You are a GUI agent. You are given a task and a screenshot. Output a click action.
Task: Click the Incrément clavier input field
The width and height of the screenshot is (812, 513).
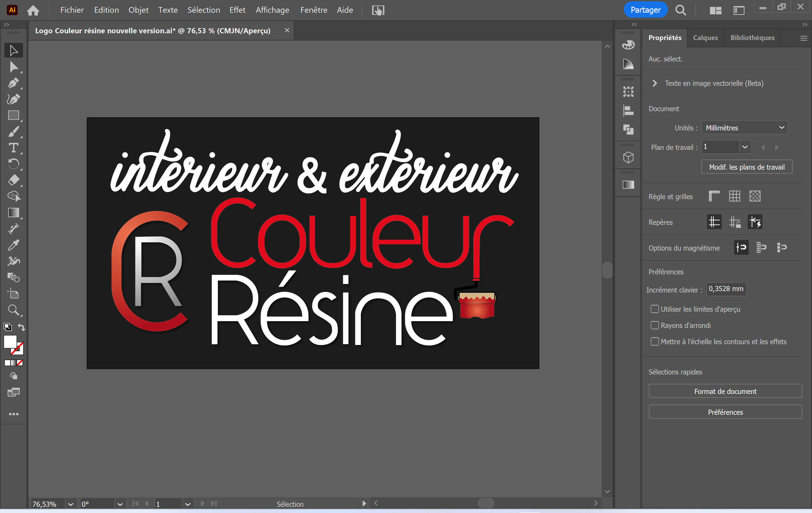(x=726, y=289)
